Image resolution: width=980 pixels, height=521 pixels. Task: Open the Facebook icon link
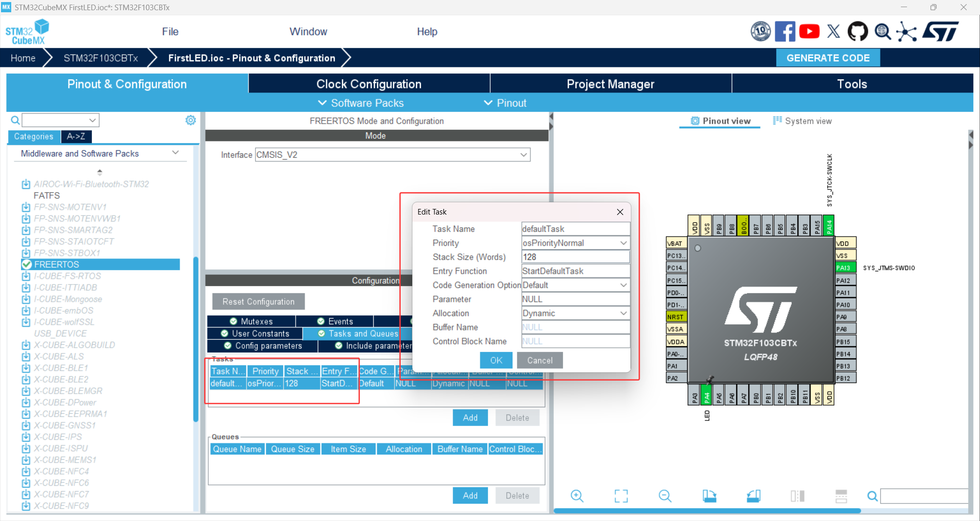[x=785, y=32]
